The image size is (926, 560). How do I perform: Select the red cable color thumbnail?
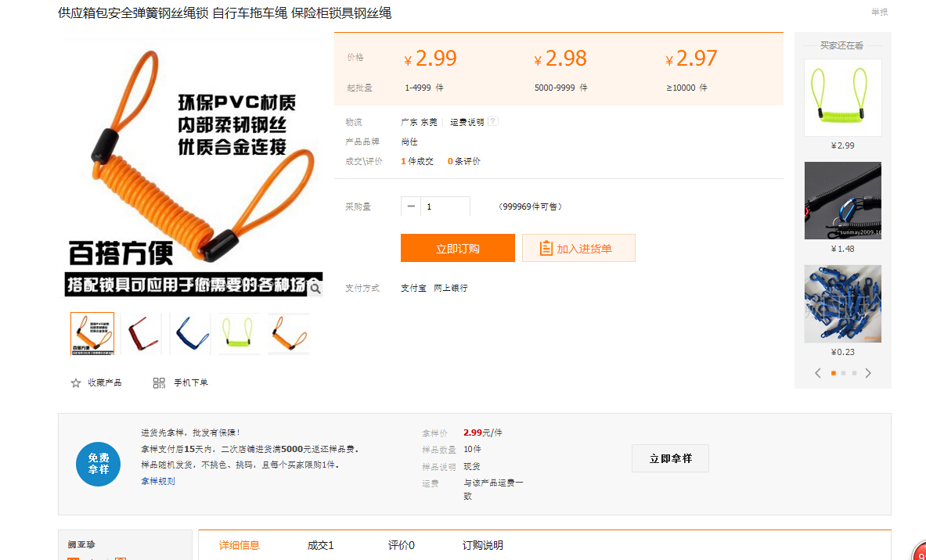141,334
